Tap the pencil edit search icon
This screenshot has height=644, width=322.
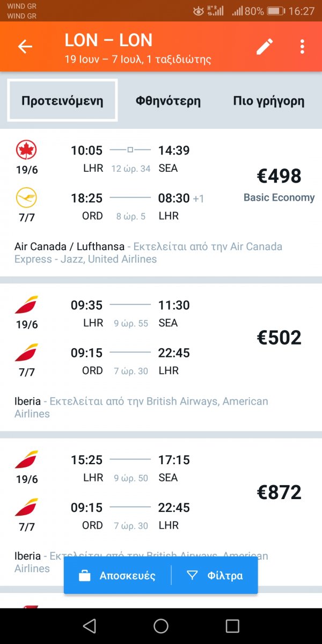pyautogui.click(x=264, y=47)
